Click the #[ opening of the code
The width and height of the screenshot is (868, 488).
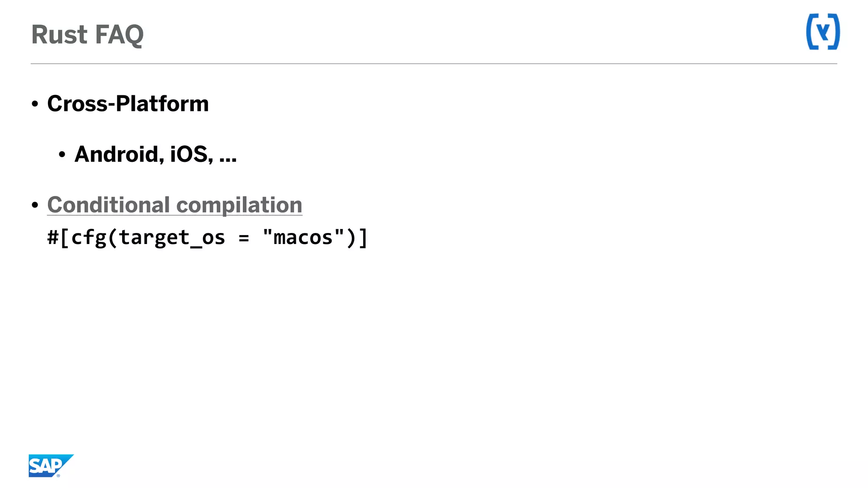[x=58, y=238]
